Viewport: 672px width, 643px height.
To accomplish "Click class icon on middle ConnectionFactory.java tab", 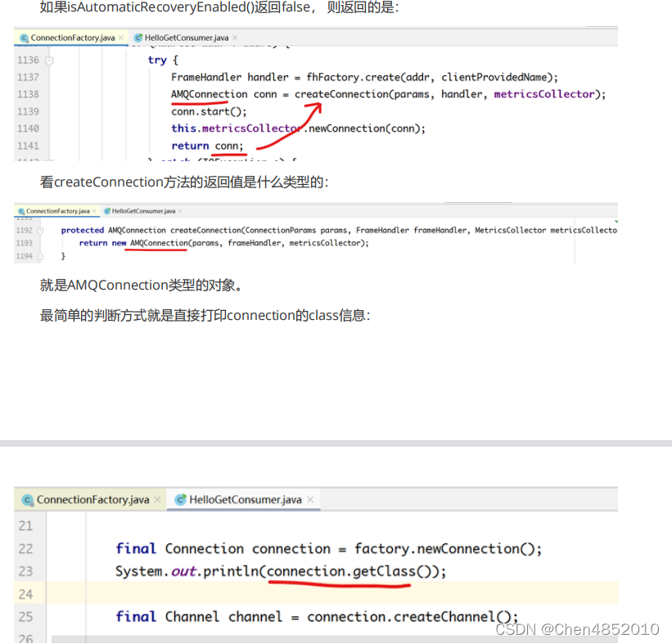I will click(x=21, y=211).
